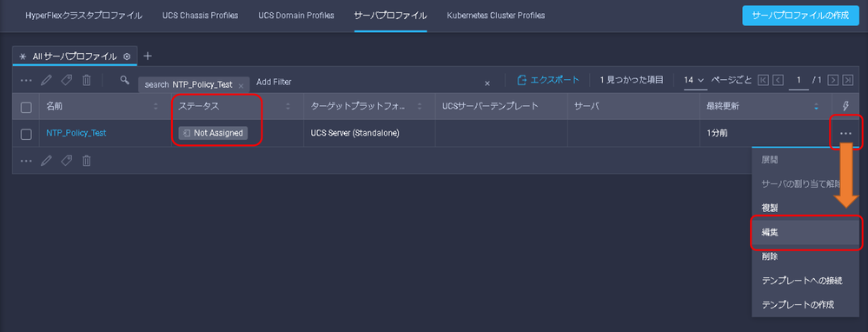The image size is (868, 332).
Task: Click サーバプロファイルの作成 button
Action: [x=799, y=16]
